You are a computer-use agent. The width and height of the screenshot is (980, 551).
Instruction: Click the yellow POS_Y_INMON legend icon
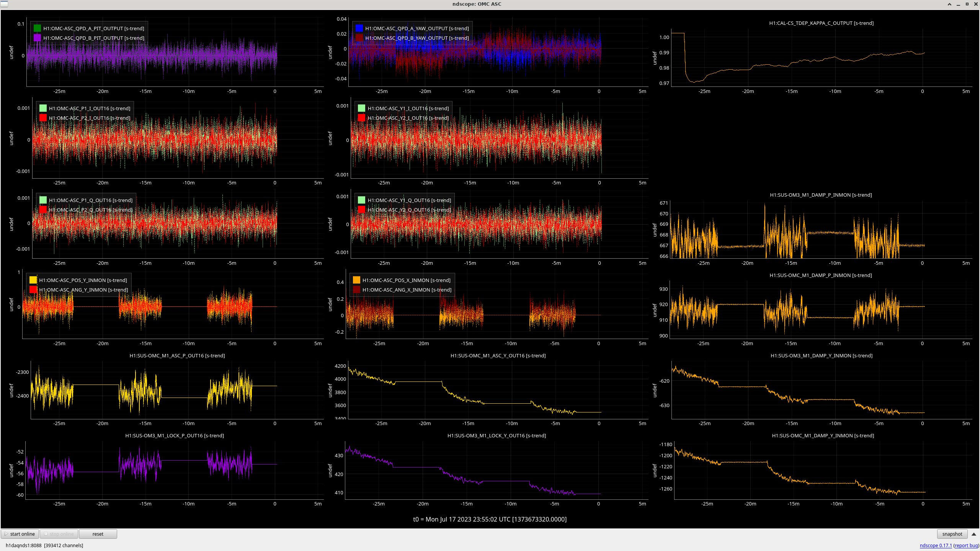pyautogui.click(x=33, y=280)
